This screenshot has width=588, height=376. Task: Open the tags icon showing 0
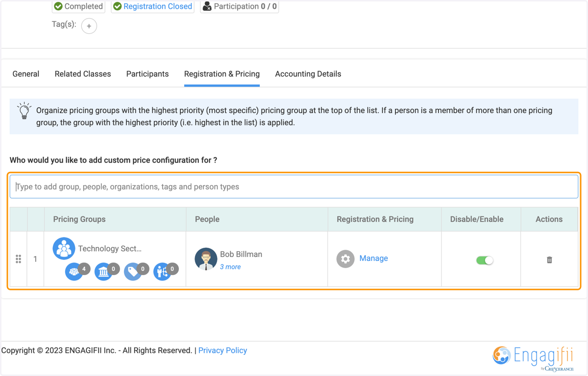pyautogui.click(x=133, y=271)
